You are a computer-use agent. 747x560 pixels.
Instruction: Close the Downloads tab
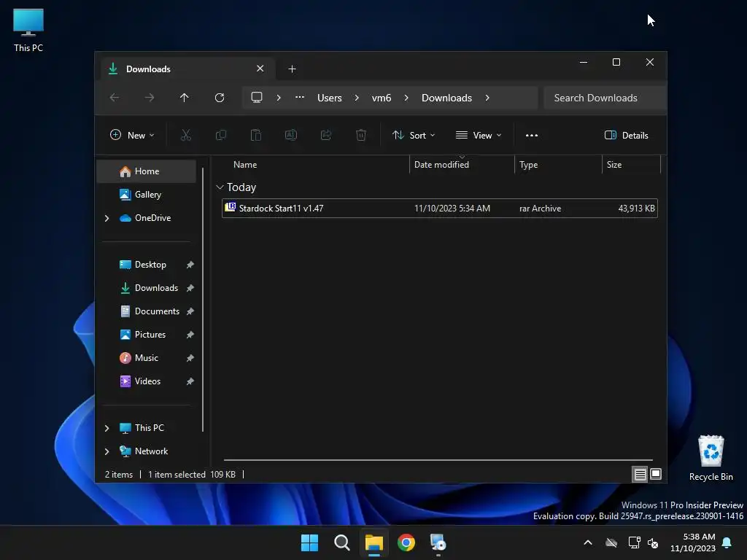coord(260,69)
